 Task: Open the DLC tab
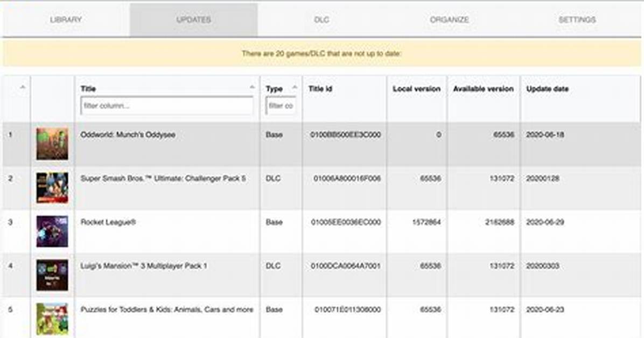[x=321, y=20]
